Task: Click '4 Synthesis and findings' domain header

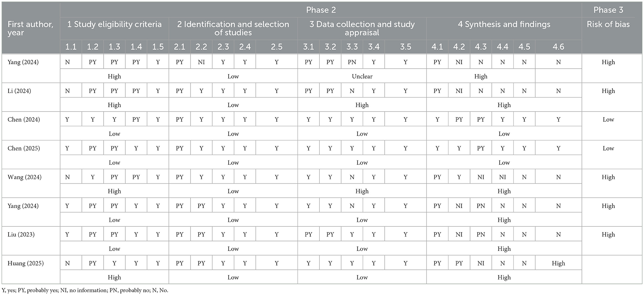Action: [x=504, y=24]
